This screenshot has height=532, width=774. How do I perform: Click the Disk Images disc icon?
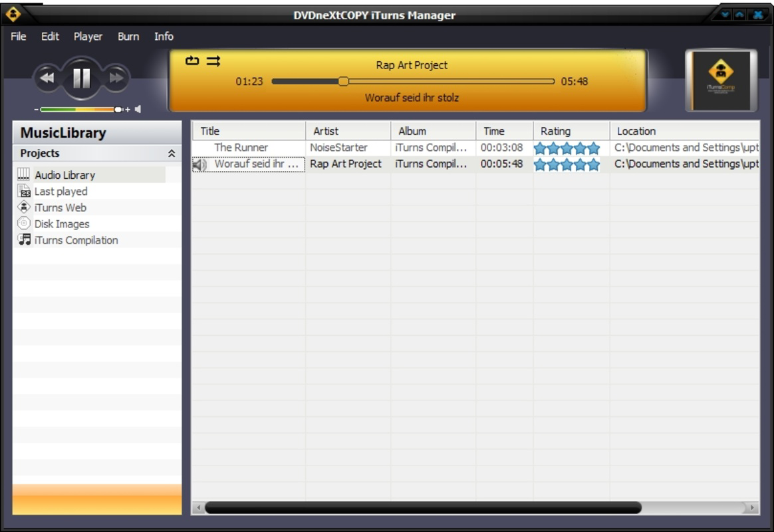tap(24, 223)
